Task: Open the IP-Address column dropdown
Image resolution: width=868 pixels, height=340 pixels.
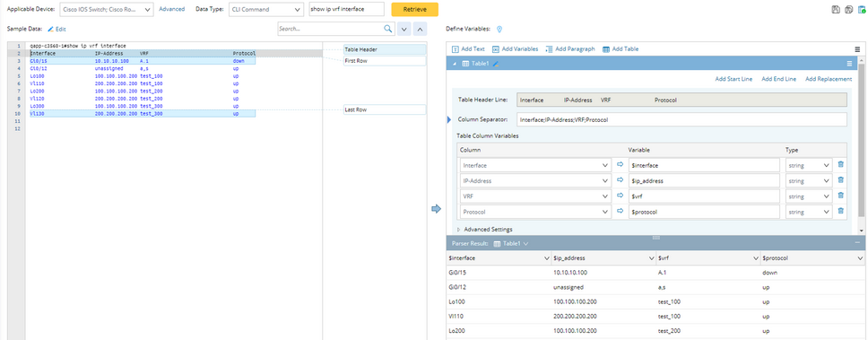Action: 535,180
